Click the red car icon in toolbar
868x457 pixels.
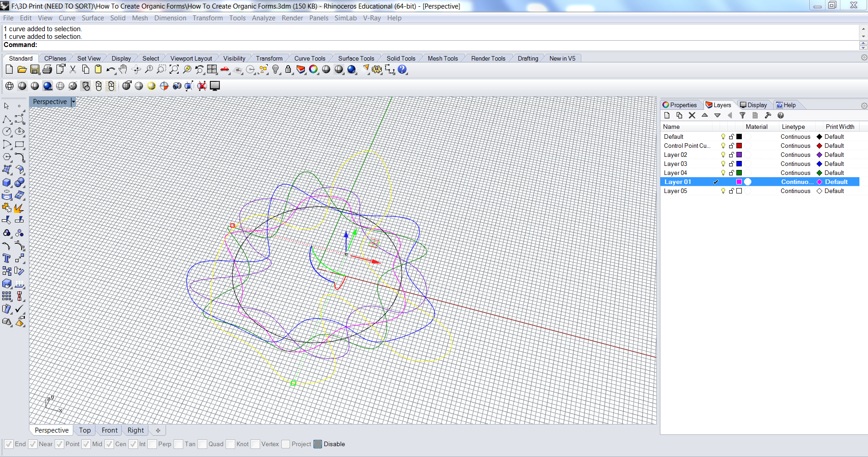pyautogui.click(x=225, y=69)
